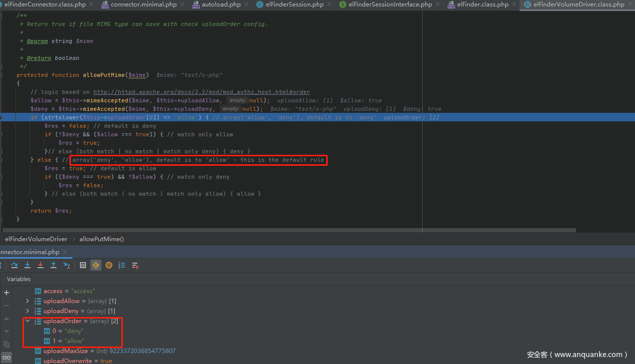
Task: Expand the uploadDeny array node
Action: tap(27, 311)
